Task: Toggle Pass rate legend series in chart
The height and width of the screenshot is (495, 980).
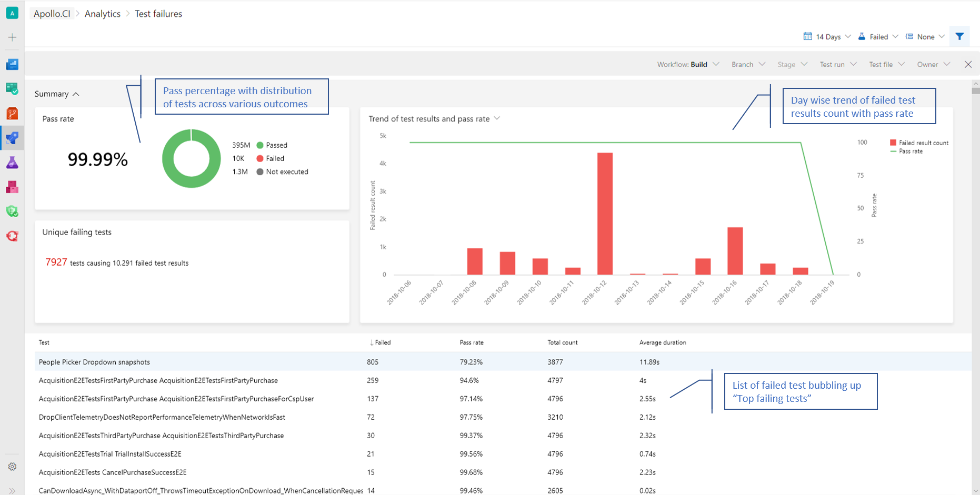Action: click(910, 151)
